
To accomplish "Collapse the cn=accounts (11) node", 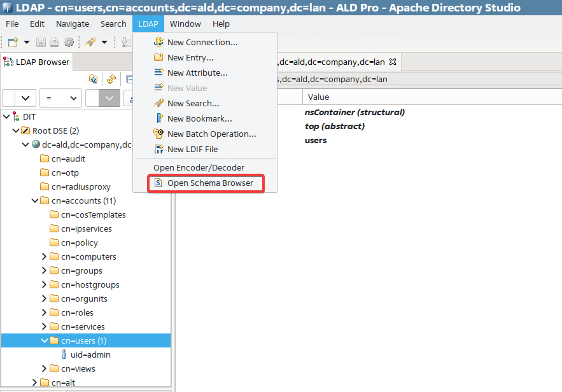I will coord(35,200).
